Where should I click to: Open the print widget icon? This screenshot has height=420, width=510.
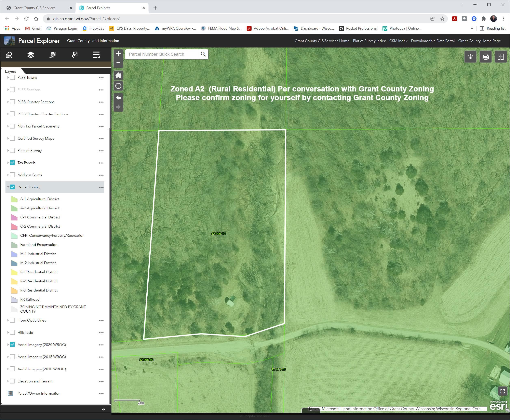coord(485,57)
